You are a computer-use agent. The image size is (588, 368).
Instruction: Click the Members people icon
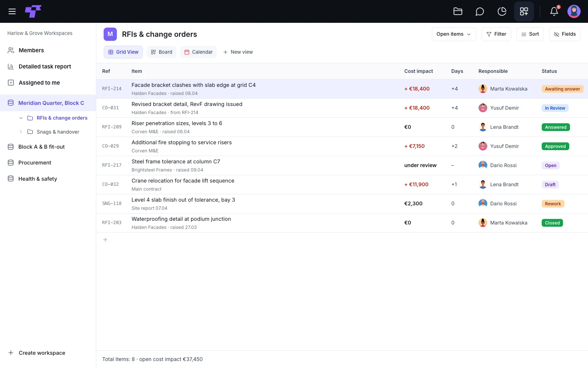[x=11, y=50]
